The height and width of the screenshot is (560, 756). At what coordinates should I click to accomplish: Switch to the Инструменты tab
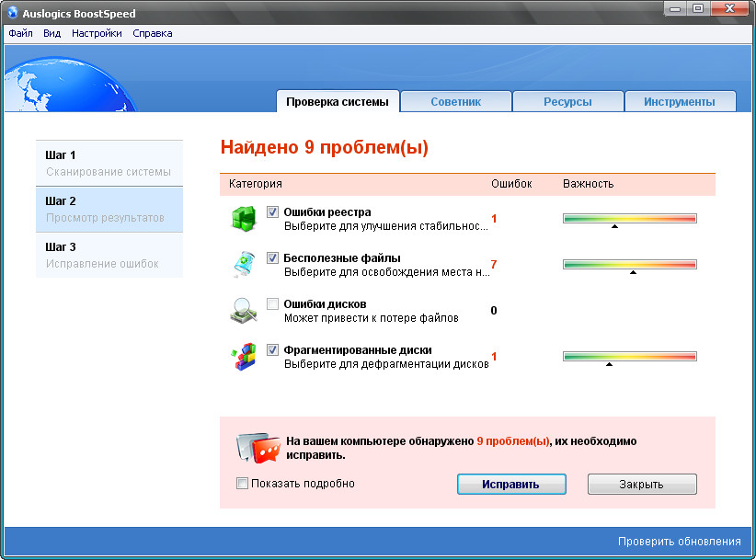[680, 102]
